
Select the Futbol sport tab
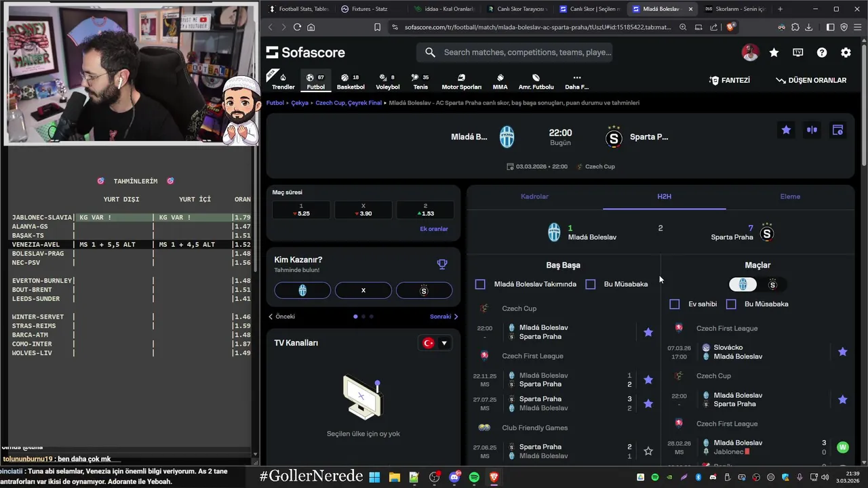click(x=315, y=81)
